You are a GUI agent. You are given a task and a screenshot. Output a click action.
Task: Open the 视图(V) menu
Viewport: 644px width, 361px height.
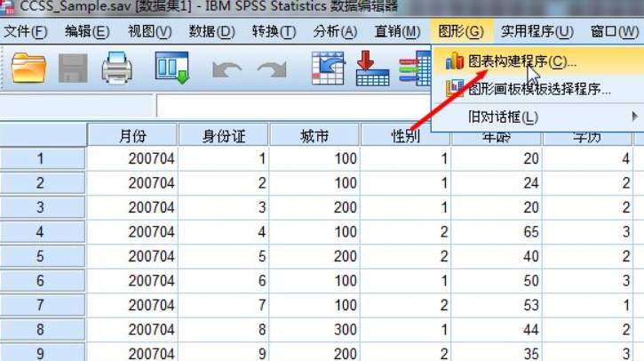(150, 31)
